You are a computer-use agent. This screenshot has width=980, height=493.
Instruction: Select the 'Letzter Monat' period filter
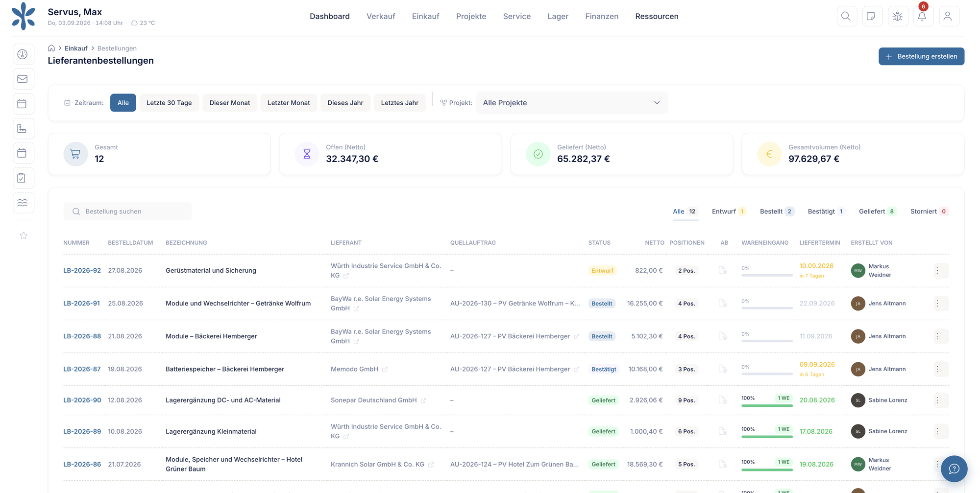click(x=289, y=103)
